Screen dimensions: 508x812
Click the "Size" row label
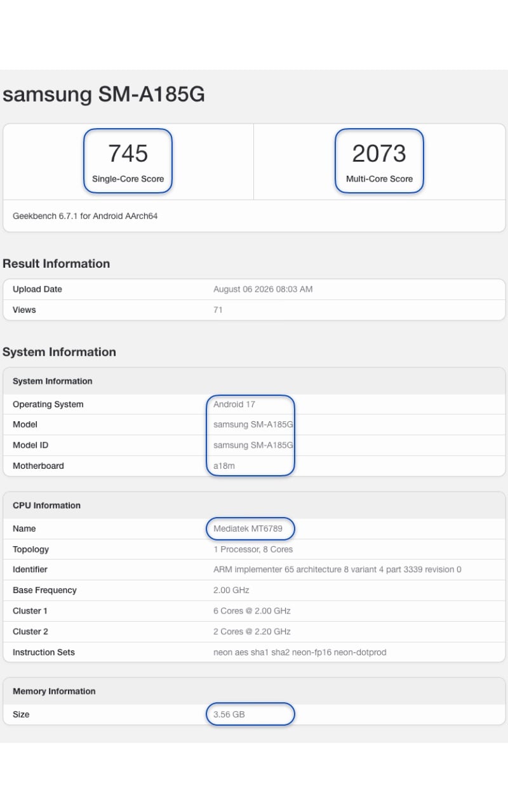pos(21,715)
